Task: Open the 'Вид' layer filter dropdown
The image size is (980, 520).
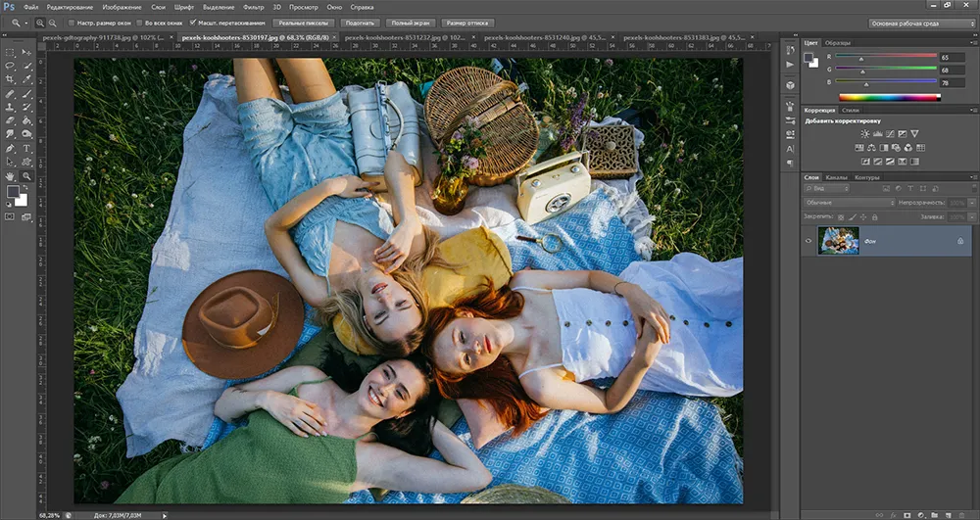Action: [826, 188]
